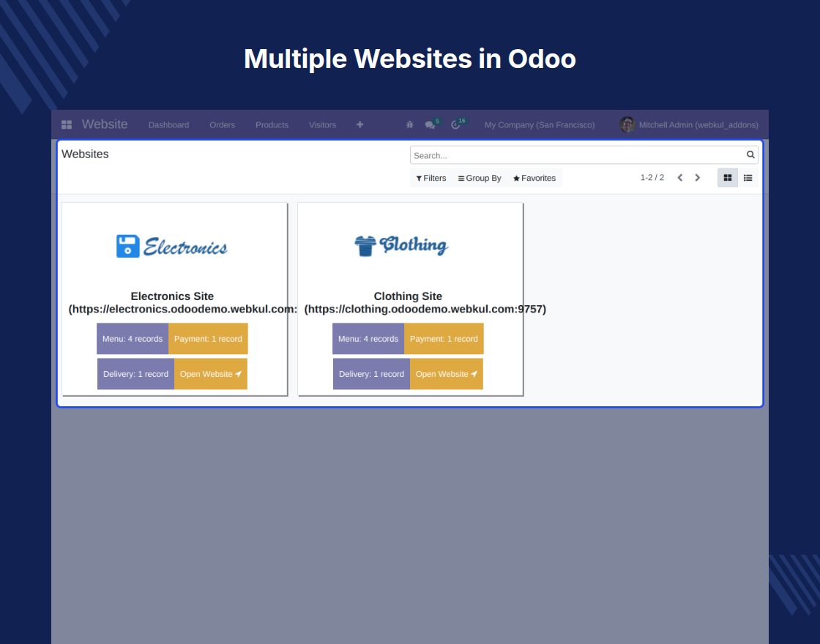This screenshot has width=820, height=644.
Task: Open the Orders menu
Action: tap(223, 125)
